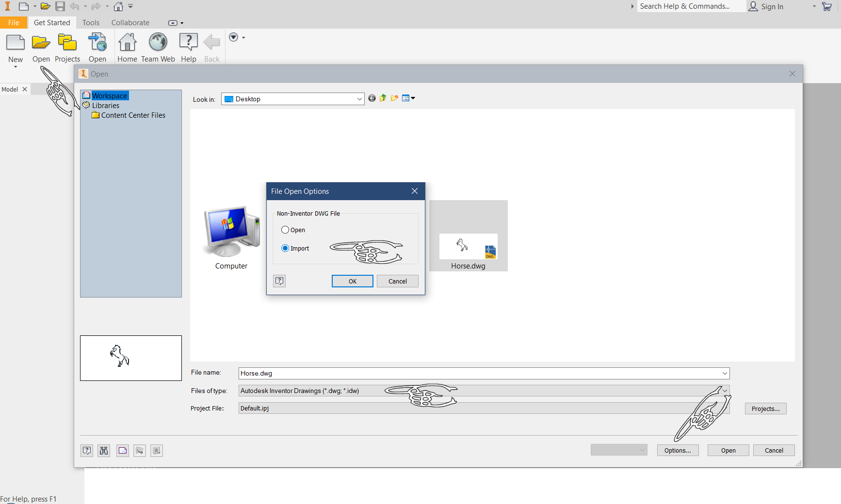This screenshot has height=504, width=841.
Task: Click the Find binoculars icon
Action: (104, 451)
